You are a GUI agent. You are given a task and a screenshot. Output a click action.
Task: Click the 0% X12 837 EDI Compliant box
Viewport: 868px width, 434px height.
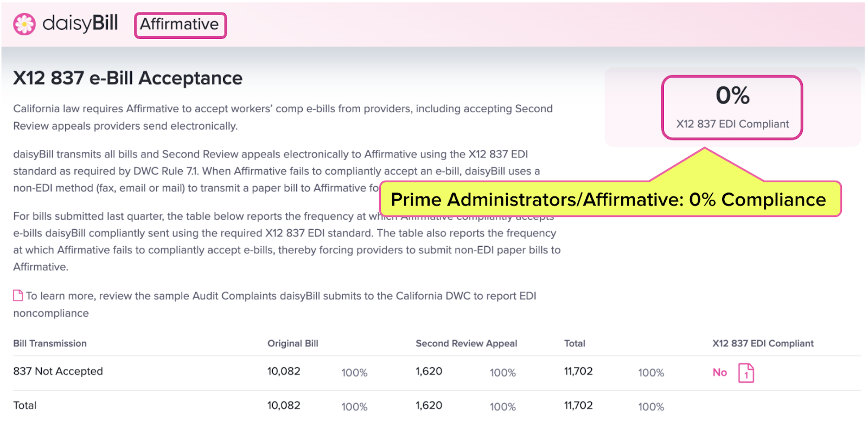[732, 107]
